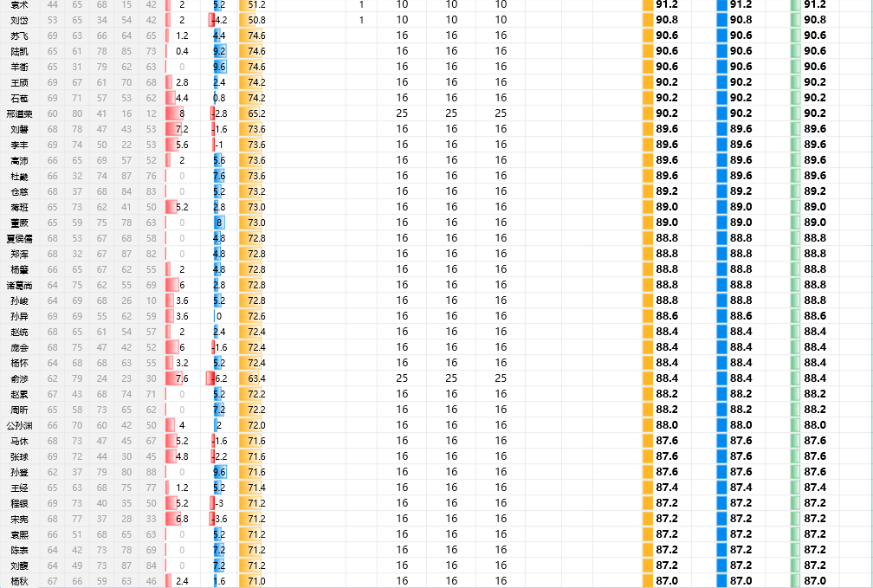Click the gray 79 cell in 俞涉's row
Image resolution: width=873 pixels, height=588 pixels.
coord(77,378)
